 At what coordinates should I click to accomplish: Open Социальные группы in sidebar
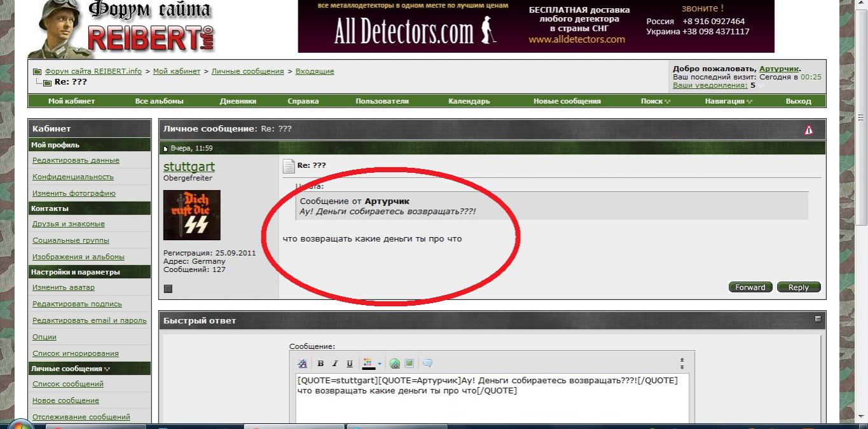click(x=71, y=240)
